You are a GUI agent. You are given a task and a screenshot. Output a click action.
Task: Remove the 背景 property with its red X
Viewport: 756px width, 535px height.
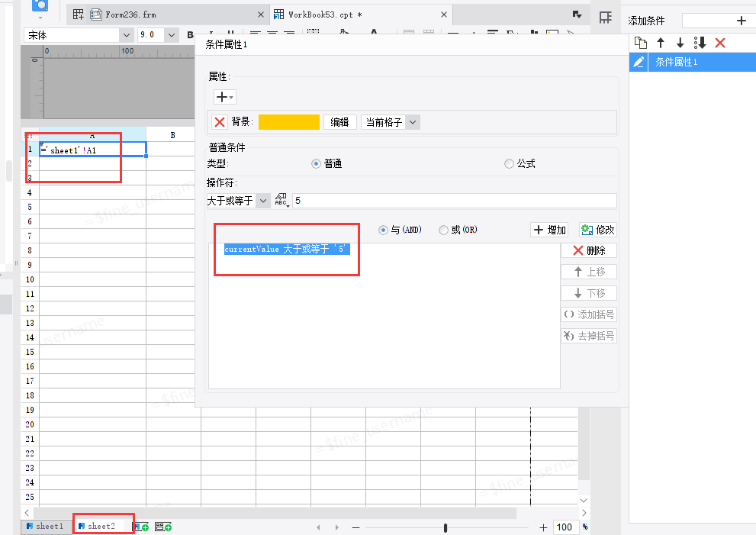pos(220,122)
